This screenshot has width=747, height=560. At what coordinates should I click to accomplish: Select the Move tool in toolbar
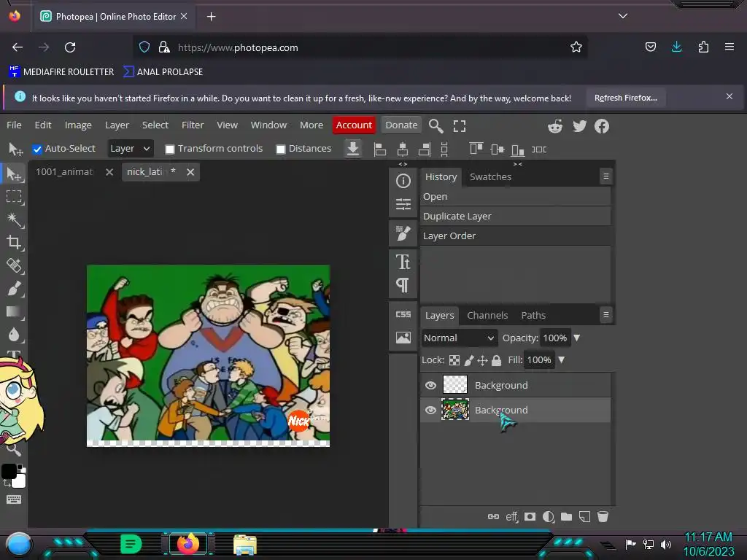pos(14,174)
